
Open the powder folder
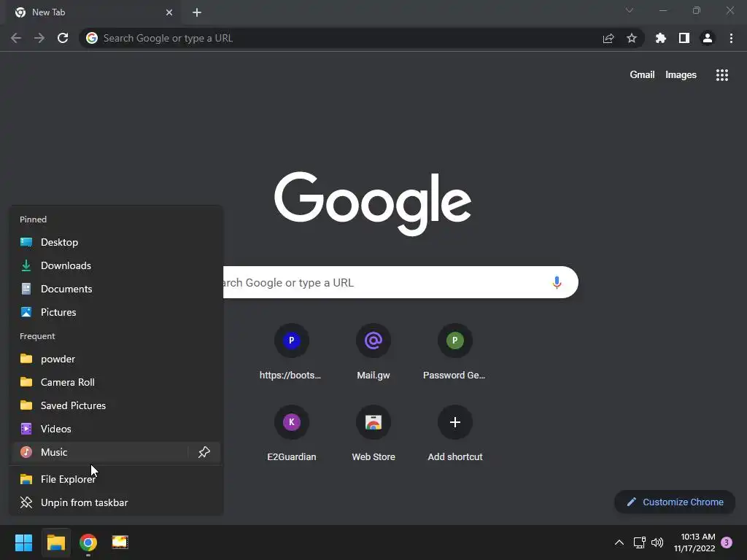pos(116,359)
